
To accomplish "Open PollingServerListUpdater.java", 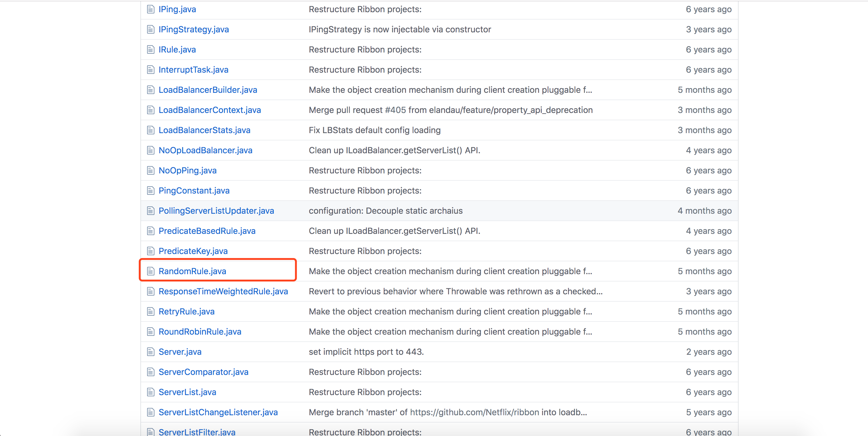I will click(x=216, y=211).
